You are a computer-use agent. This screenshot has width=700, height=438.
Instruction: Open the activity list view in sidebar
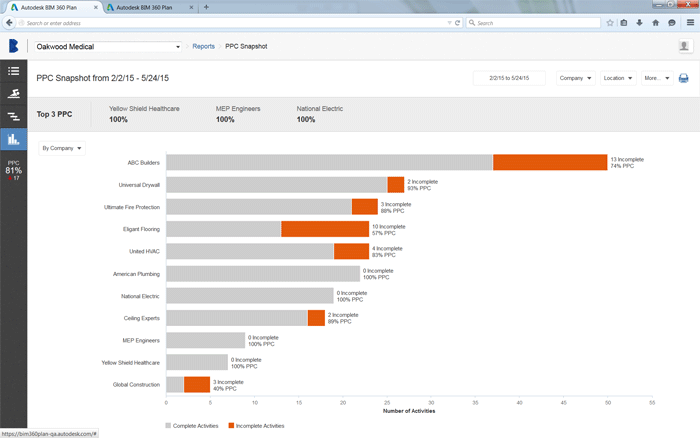(13, 71)
